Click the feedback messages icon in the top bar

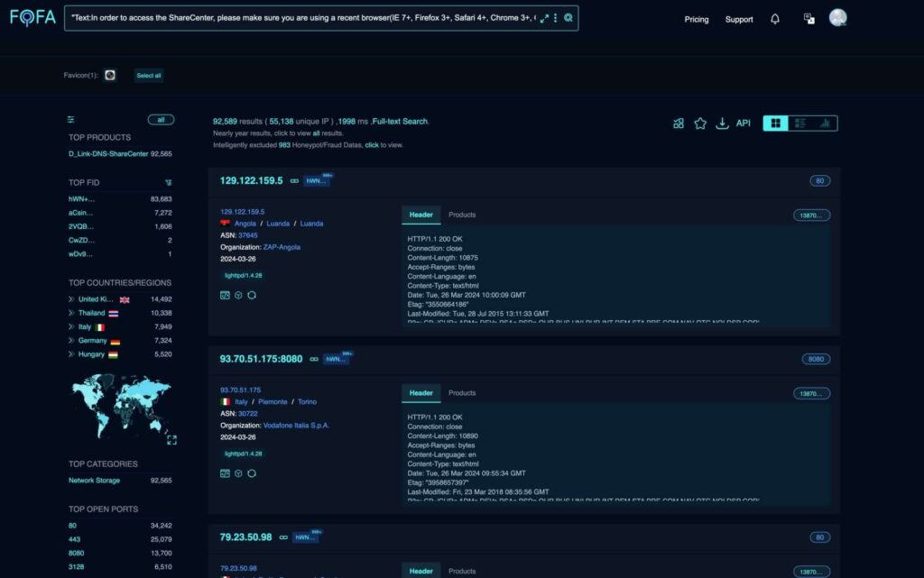[808, 17]
